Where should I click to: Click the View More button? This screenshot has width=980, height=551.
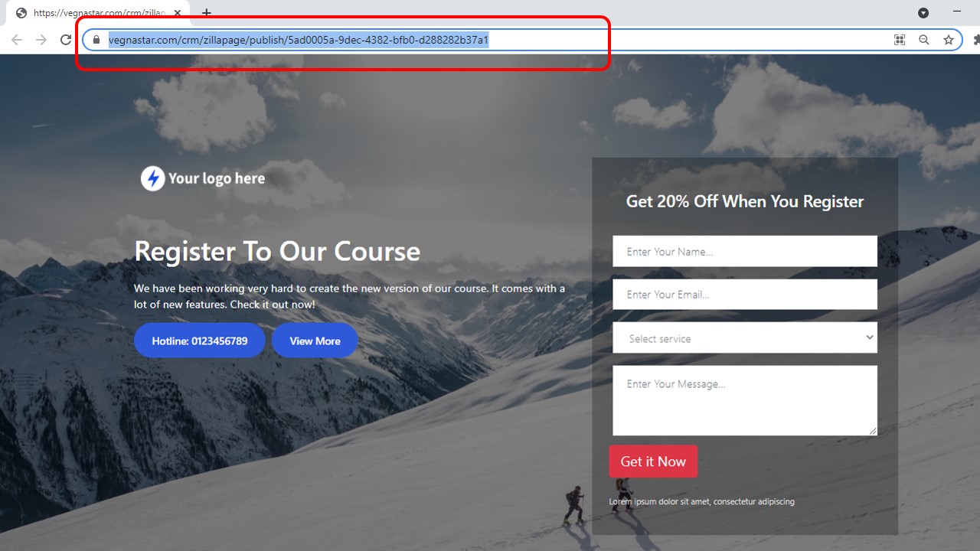click(315, 341)
